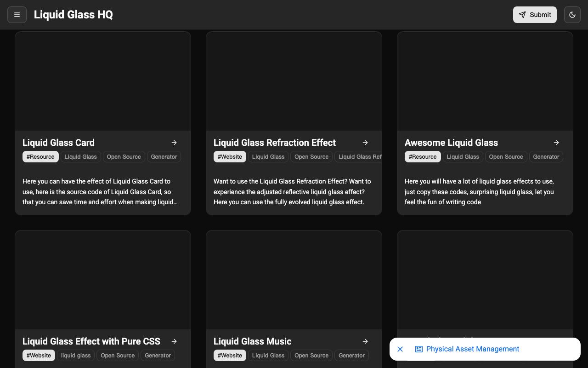This screenshot has height=368, width=588.
Task: Open arrow icon on Liquid Glass Effect with Pure CSS
Action: [174, 341]
